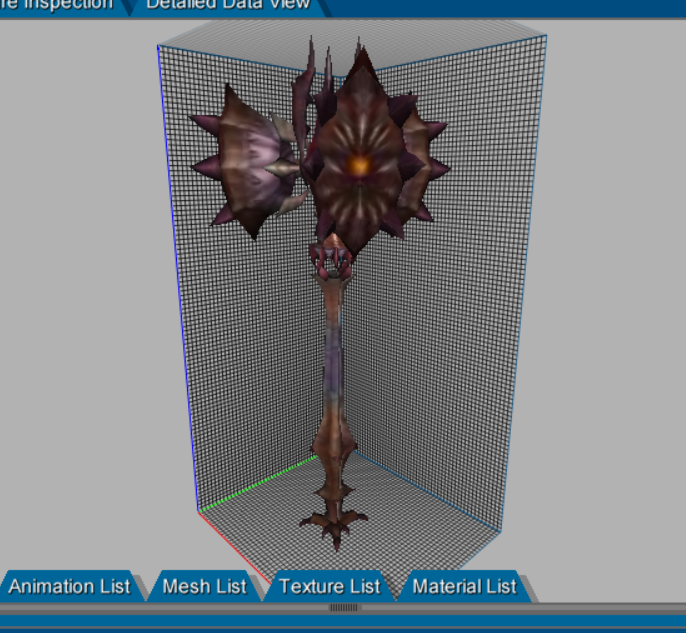This screenshot has width=686, height=633.
Task: Open the Material List tab
Action: 464,587
